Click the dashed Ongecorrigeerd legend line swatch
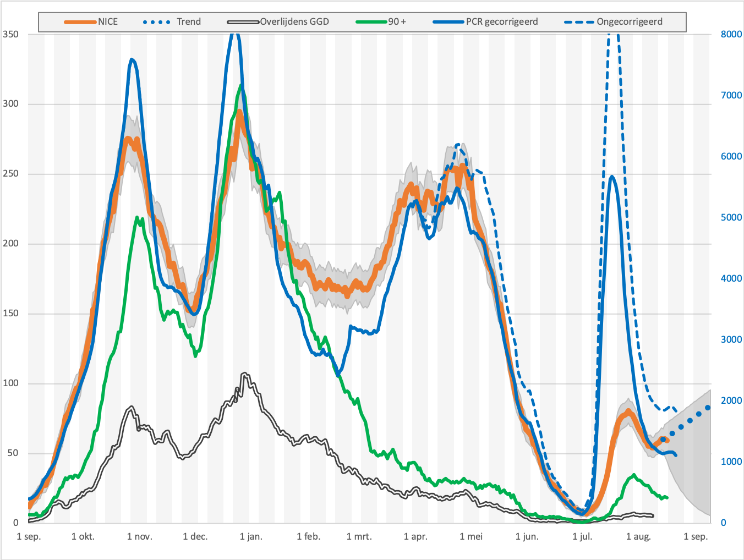744x560 pixels. click(x=579, y=22)
